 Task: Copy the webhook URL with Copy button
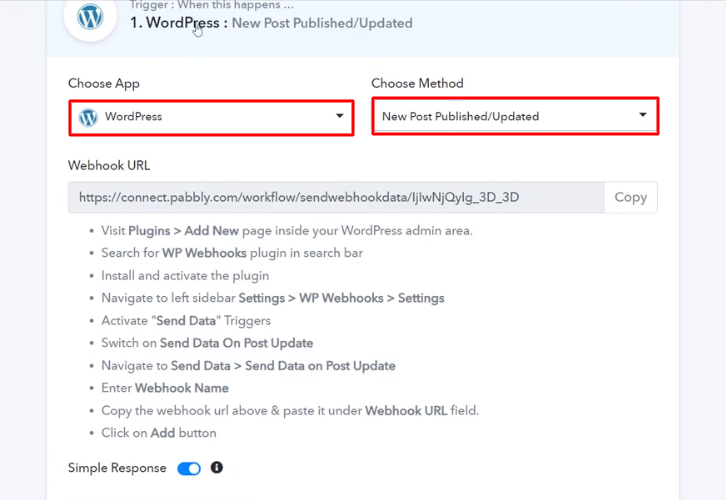click(x=631, y=197)
